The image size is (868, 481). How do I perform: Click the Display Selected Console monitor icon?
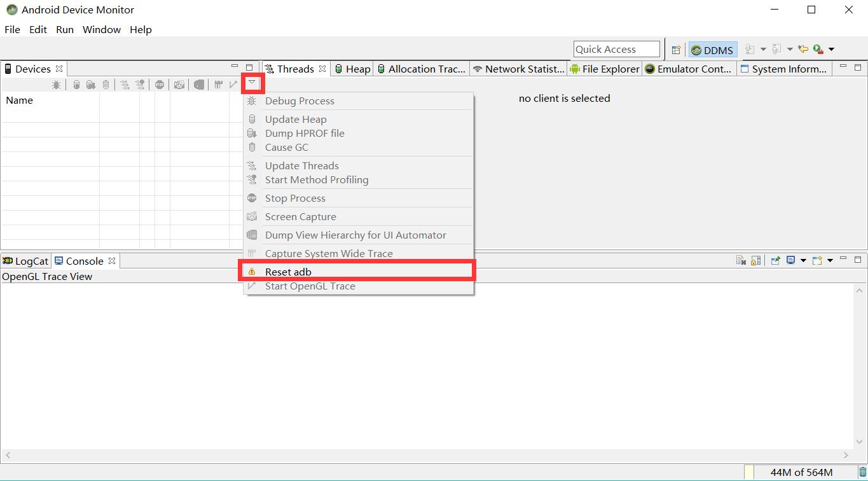791,260
